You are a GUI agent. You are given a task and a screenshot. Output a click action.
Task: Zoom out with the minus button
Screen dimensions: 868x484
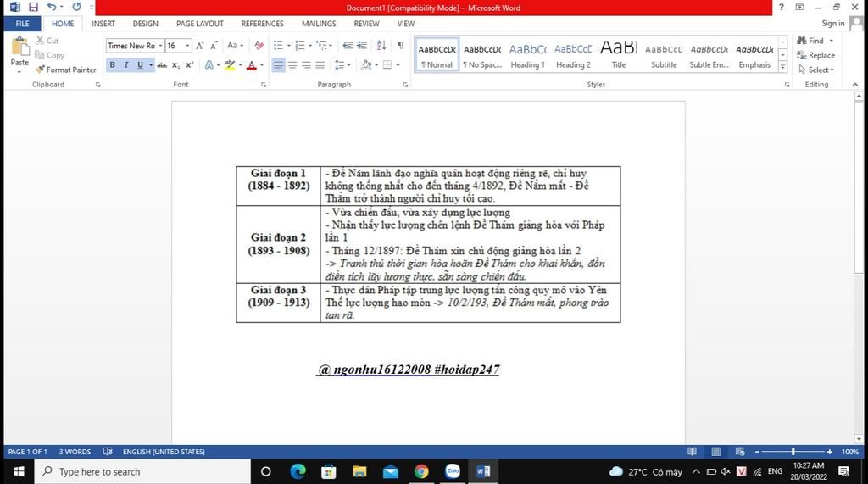(757, 452)
